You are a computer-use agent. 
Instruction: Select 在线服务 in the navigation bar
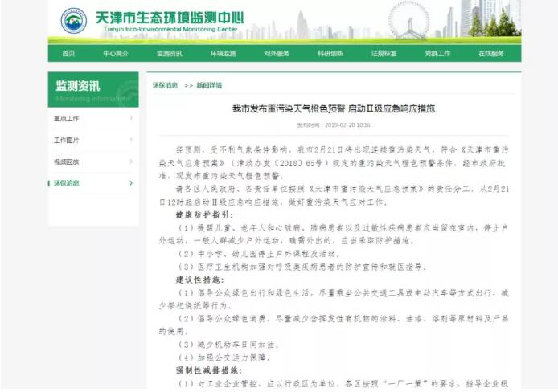pos(491,53)
